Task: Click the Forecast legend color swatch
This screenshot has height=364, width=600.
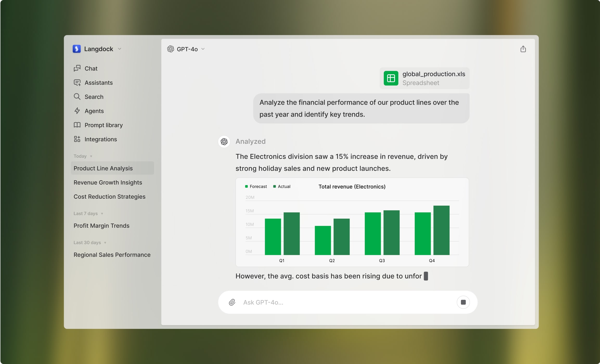Action: [x=246, y=186]
